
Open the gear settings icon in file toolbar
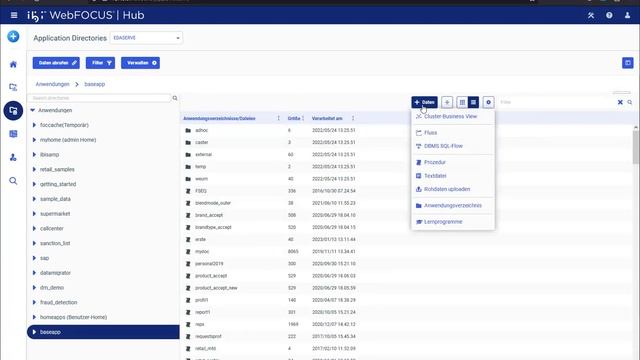tap(488, 102)
